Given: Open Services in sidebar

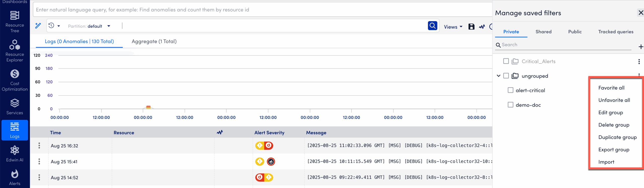Looking at the screenshot, I should pyautogui.click(x=15, y=107).
